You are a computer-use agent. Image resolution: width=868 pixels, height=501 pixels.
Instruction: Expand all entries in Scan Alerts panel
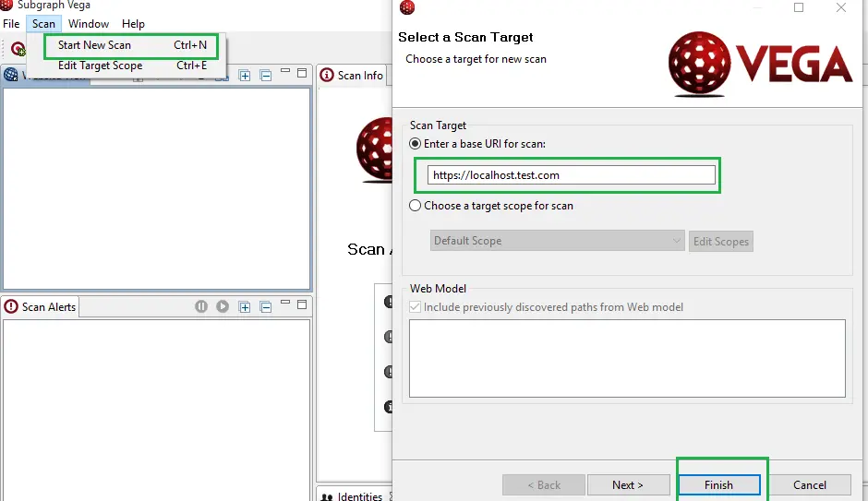point(245,307)
